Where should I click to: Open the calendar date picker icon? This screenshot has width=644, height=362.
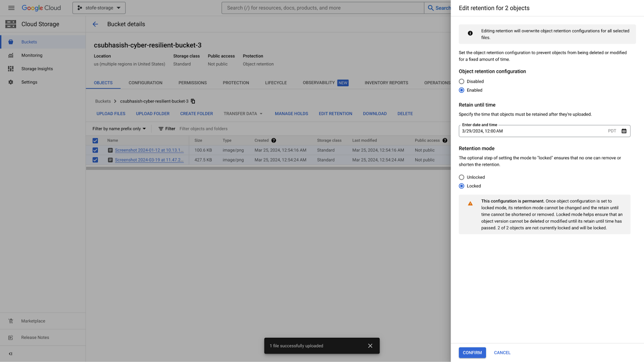(624, 131)
